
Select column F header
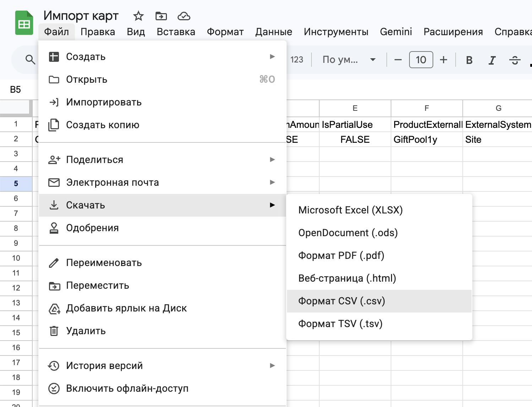pos(427,108)
